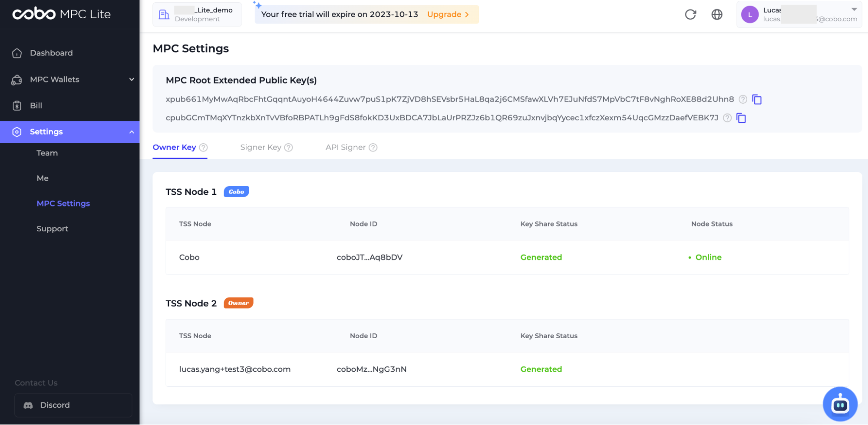Click the Cobo badge on TSS Node 1
This screenshot has height=425, width=868.
(236, 192)
